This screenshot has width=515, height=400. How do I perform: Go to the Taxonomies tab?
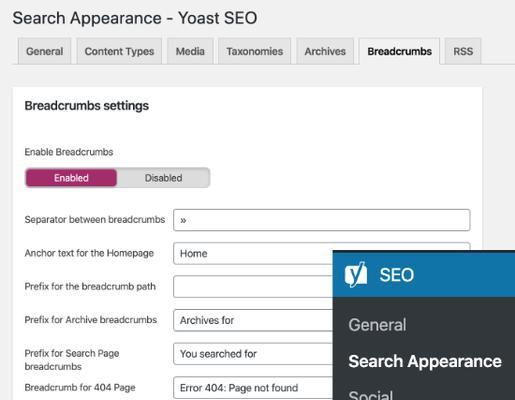tap(255, 51)
